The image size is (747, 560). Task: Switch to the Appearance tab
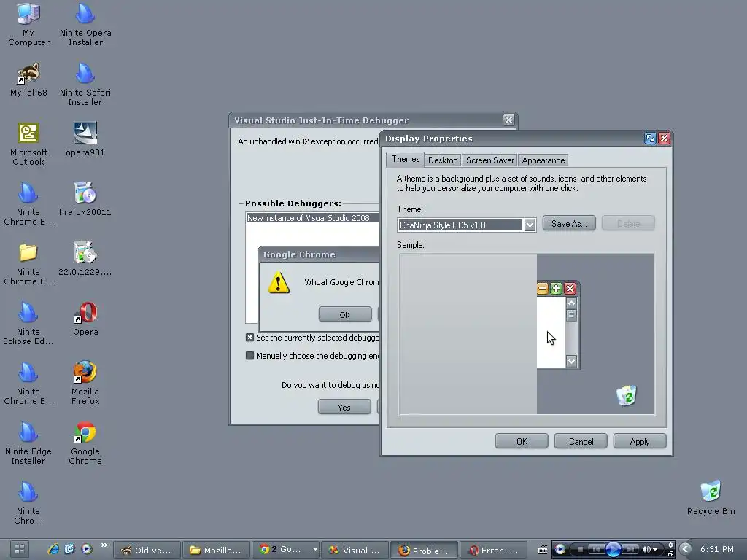click(x=543, y=160)
